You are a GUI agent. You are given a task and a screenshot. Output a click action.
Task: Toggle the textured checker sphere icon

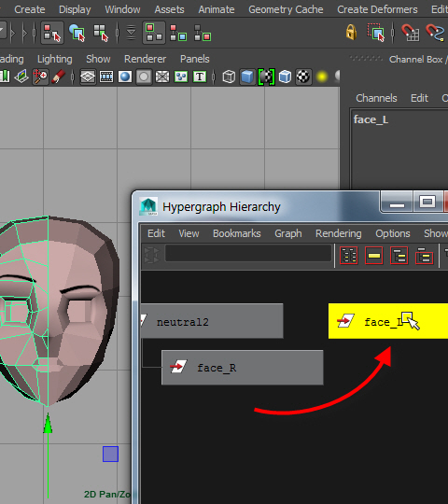click(303, 77)
